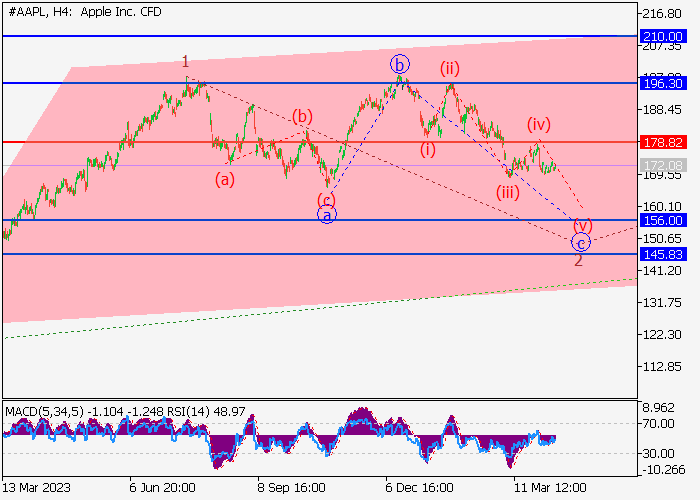This screenshot has width=700, height=500.
Task: Click the (i) wave label
Action: 428,150
